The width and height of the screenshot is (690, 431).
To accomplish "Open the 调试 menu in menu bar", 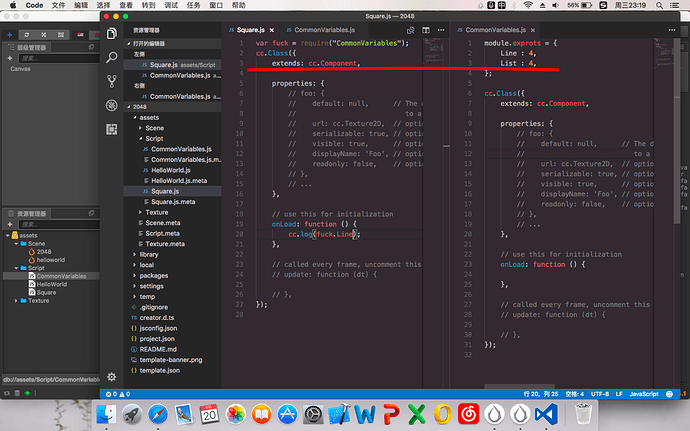I will (x=172, y=5).
